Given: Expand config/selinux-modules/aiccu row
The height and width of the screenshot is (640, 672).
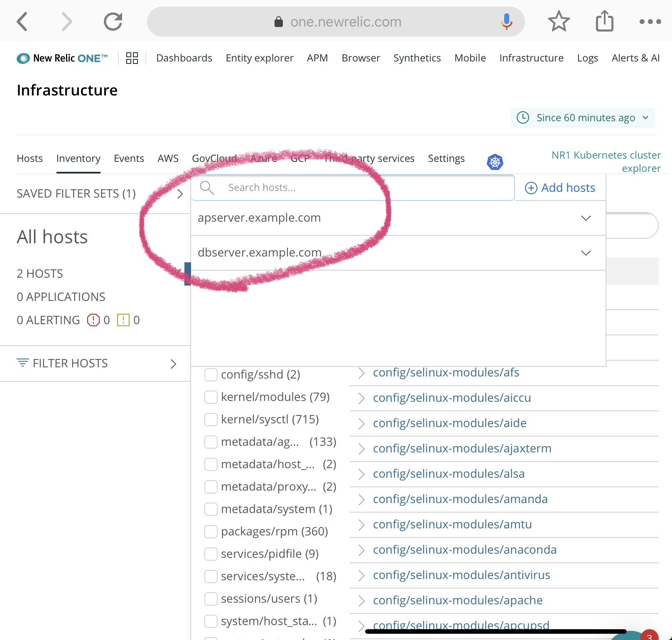Looking at the screenshot, I should [361, 398].
